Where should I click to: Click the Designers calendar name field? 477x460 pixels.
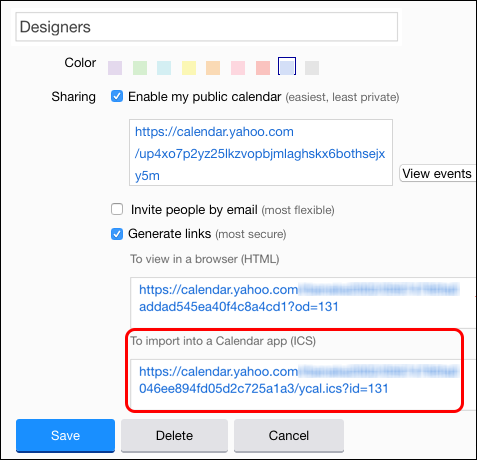207,27
